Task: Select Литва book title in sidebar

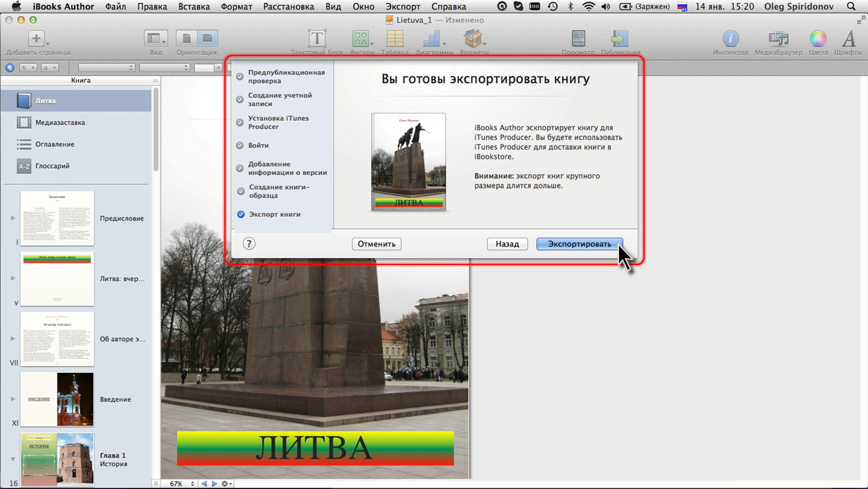Action: click(x=76, y=101)
